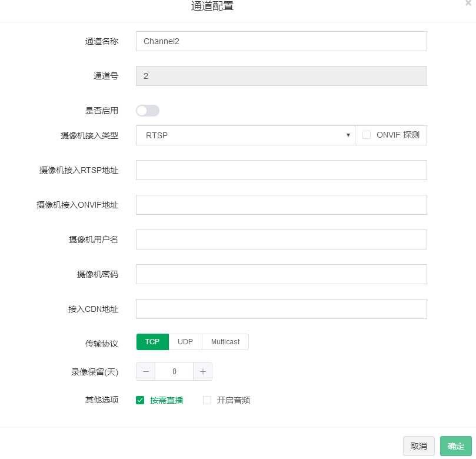This screenshot has height=459, width=476.
Task: Select RTSP in the camera access type selector
Action: pyautogui.click(x=245, y=135)
